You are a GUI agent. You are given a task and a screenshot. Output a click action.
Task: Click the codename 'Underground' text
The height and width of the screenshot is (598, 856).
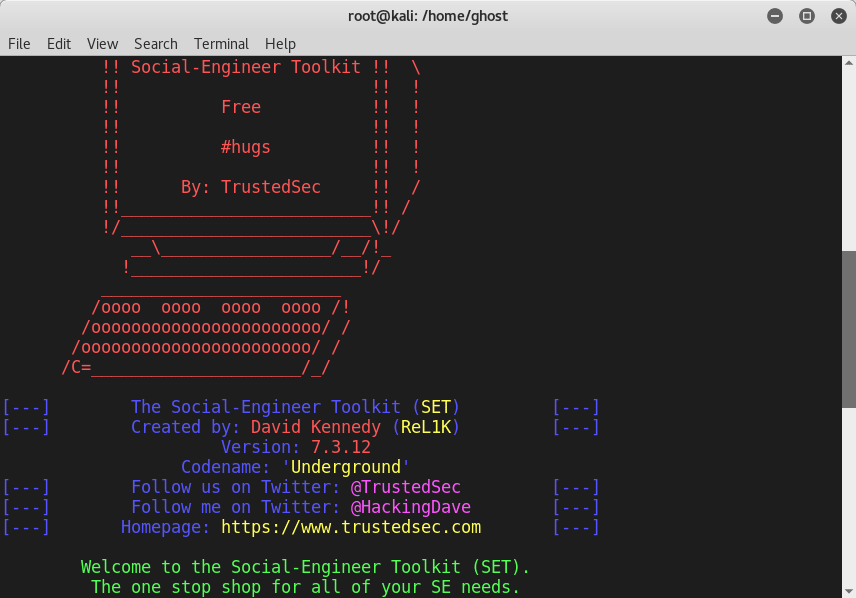click(346, 467)
